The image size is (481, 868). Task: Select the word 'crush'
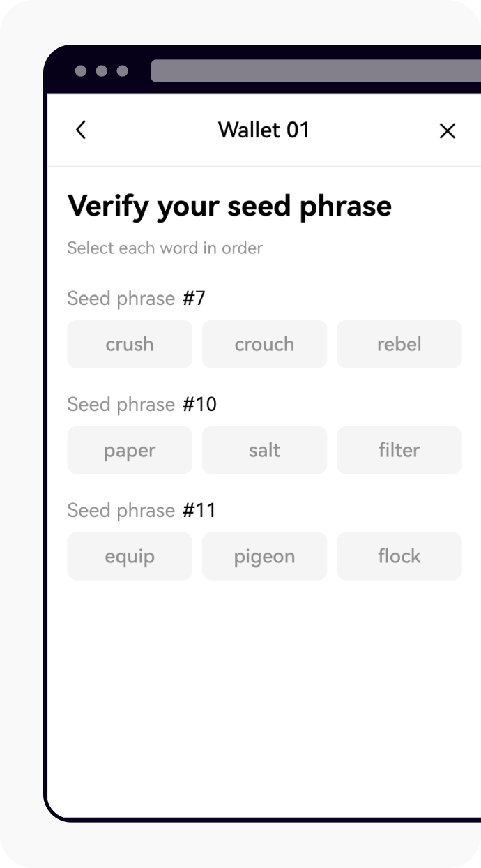point(130,344)
